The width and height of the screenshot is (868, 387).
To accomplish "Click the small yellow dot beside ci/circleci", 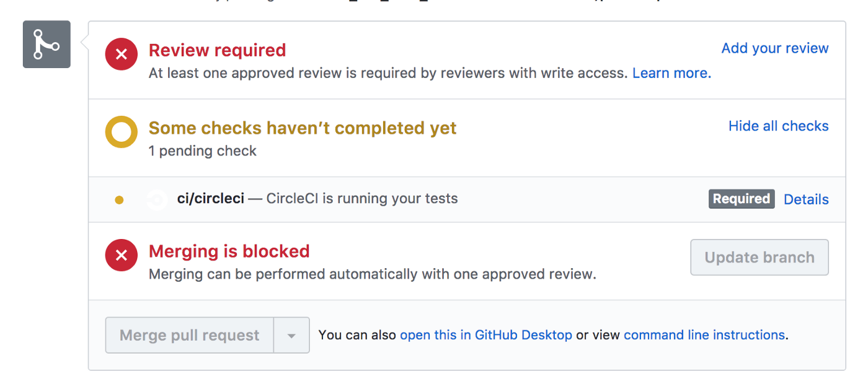I will pyautogui.click(x=119, y=199).
